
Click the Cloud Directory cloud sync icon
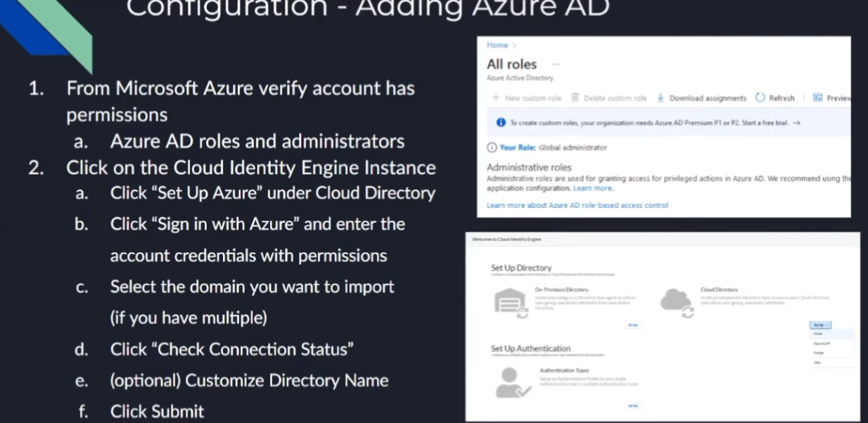(x=677, y=303)
